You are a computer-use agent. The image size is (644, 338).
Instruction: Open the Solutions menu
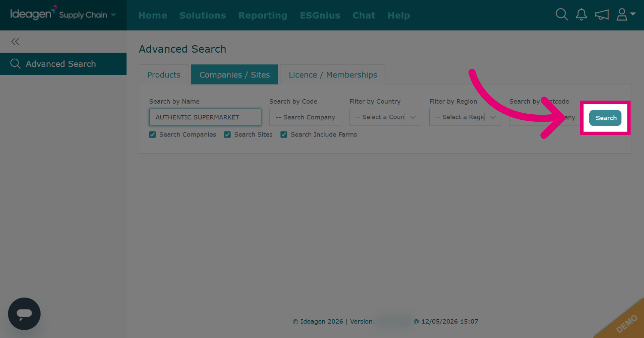pos(203,15)
